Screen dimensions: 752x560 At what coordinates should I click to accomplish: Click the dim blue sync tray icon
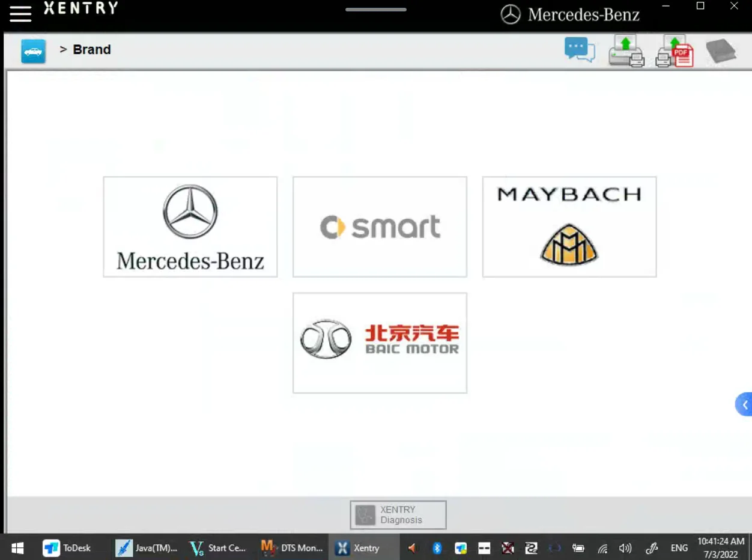555,548
